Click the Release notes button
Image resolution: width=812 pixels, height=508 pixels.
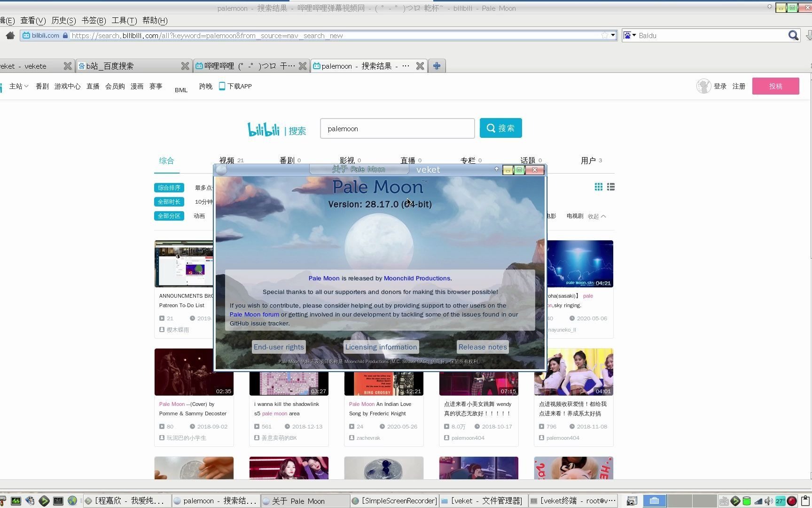pos(483,347)
